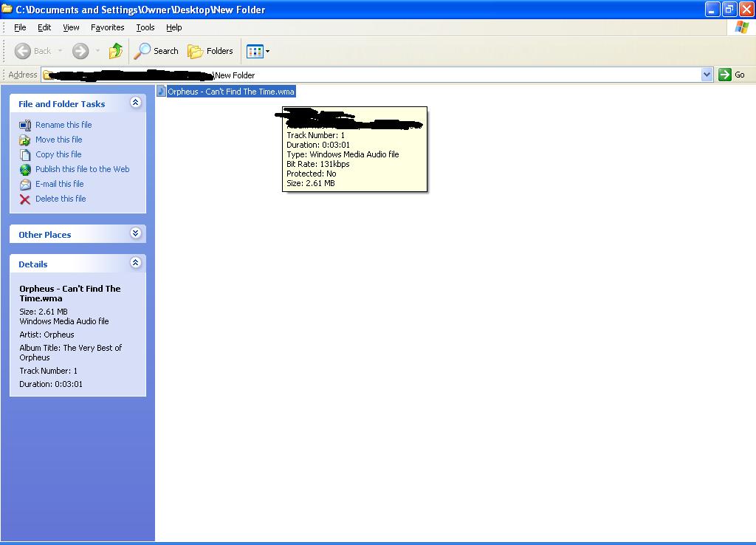The height and width of the screenshot is (545, 756).
Task: Click the Other Places header text
Action: 45,235
